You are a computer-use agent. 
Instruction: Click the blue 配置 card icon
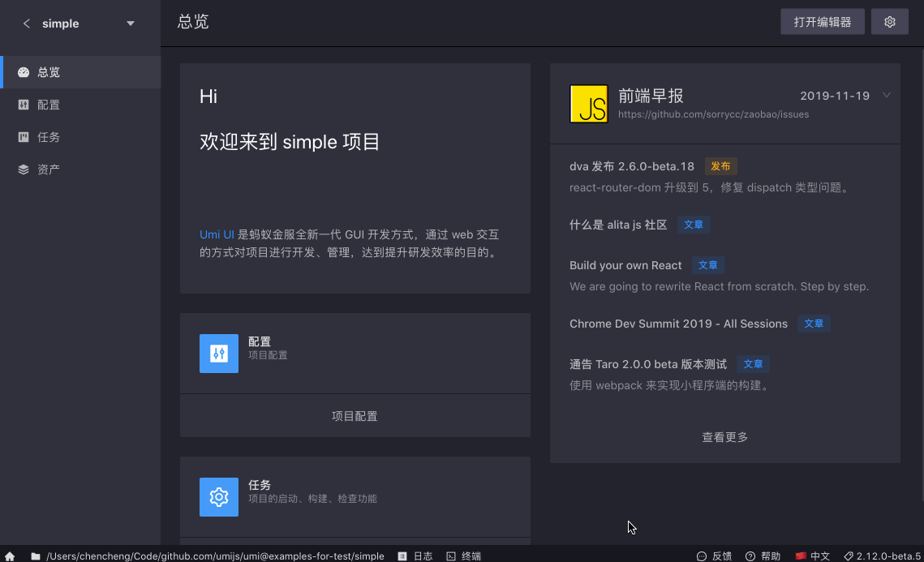coord(218,354)
